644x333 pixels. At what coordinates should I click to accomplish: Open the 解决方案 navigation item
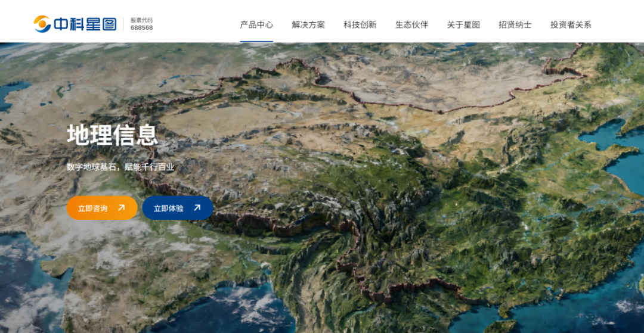pos(308,24)
